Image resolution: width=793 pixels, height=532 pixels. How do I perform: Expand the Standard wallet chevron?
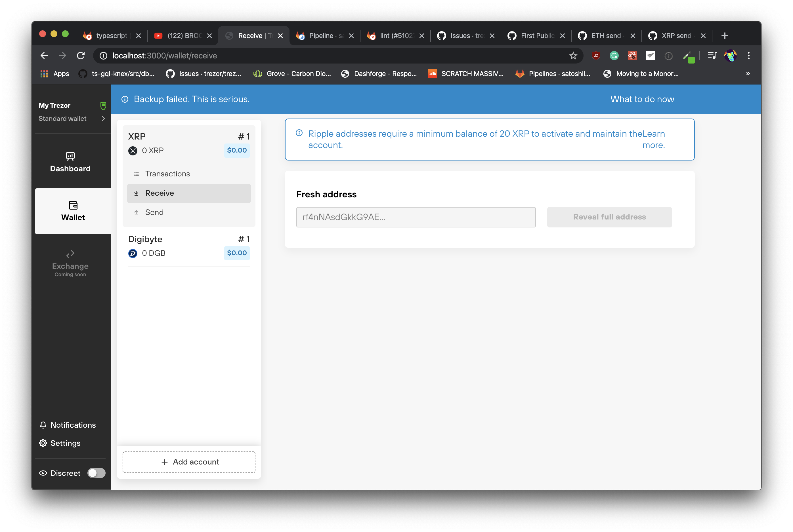pos(103,119)
